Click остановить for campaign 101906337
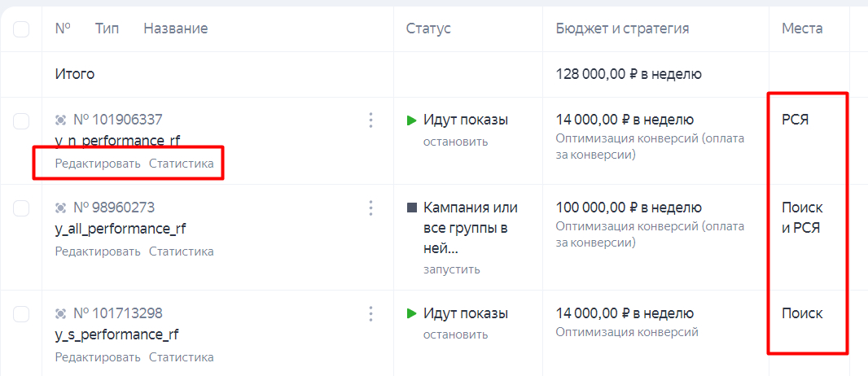868x376 pixels. coord(455,142)
